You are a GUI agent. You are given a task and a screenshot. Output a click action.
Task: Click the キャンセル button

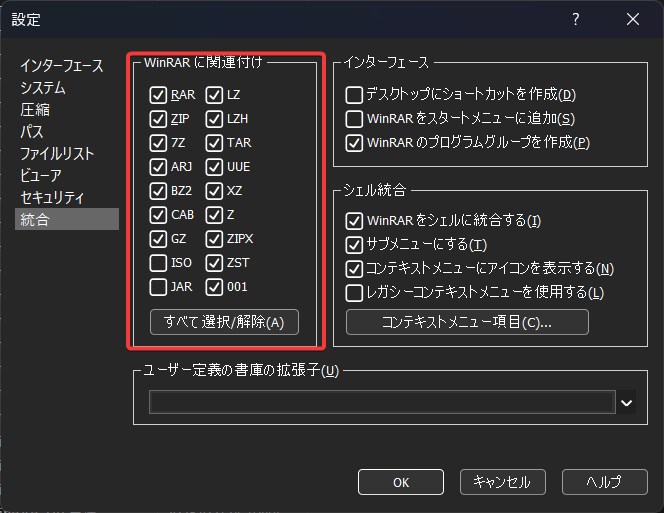coord(502,482)
